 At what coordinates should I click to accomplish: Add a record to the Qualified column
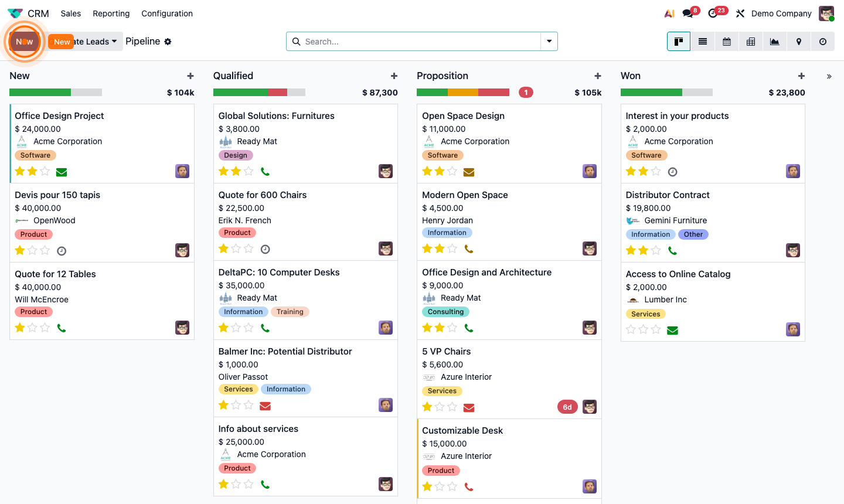coord(394,76)
